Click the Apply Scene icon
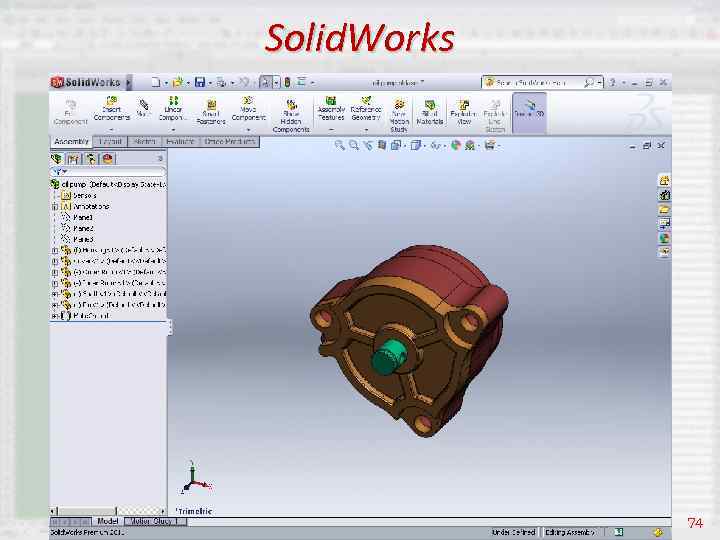This screenshot has width=720, height=540. click(470, 146)
